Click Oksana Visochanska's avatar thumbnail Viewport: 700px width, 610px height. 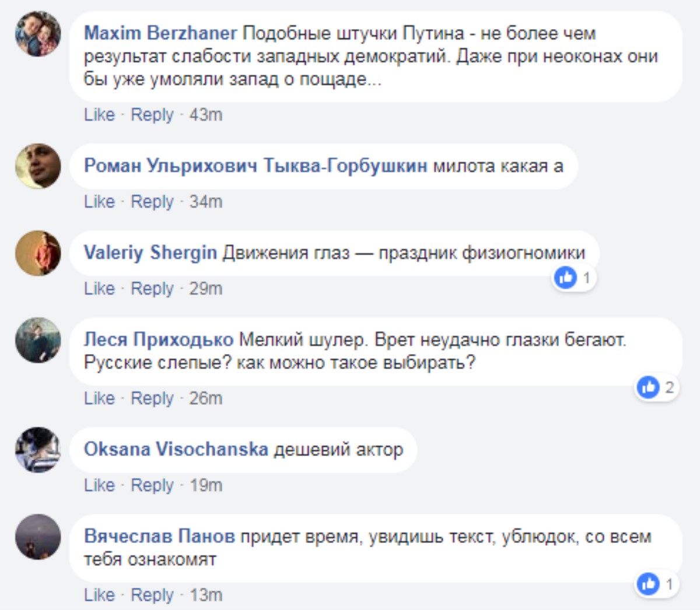(38, 450)
